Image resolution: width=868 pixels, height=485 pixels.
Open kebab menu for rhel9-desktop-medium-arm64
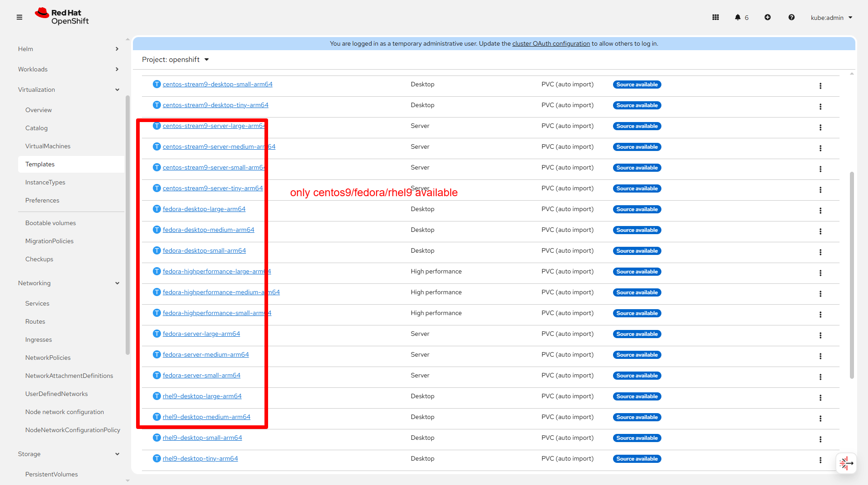[x=821, y=419]
